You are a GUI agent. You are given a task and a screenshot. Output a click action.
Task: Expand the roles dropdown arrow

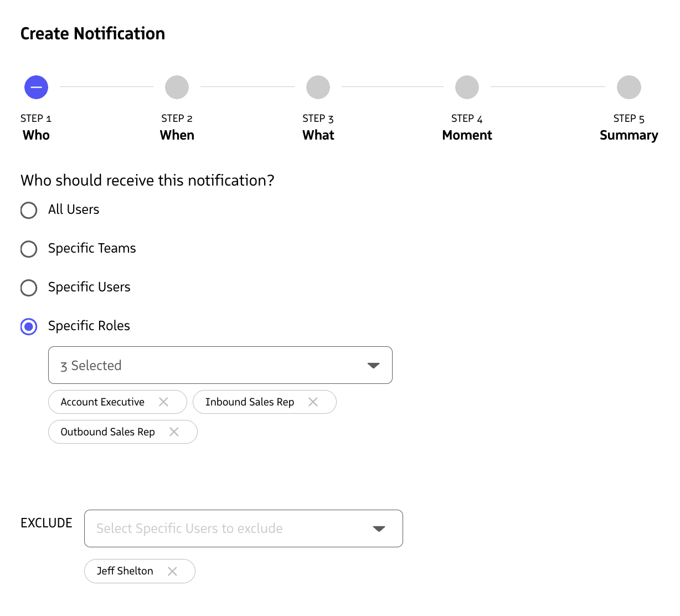tap(374, 365)
